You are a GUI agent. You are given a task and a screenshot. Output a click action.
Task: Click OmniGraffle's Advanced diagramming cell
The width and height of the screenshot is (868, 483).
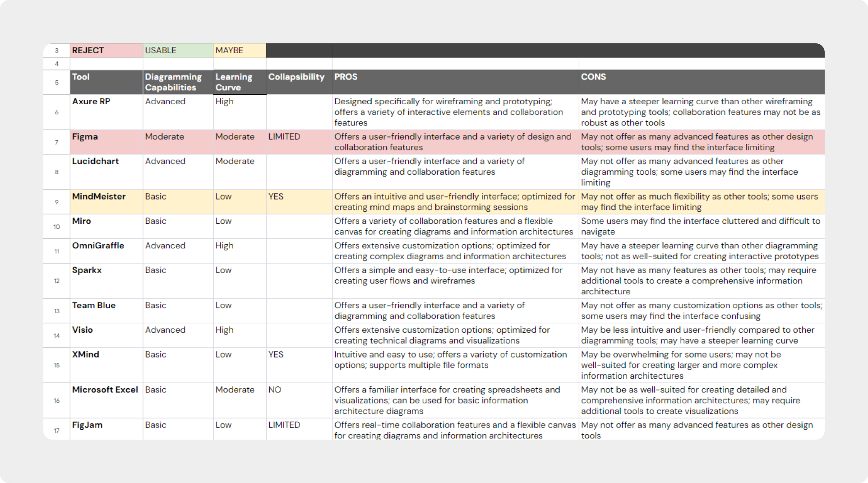[x=178, y=251]
